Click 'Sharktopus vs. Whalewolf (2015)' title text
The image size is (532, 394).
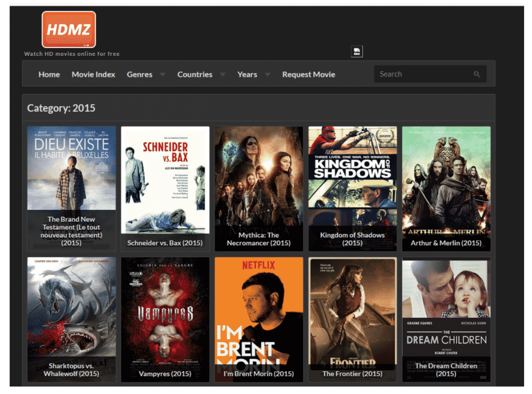[x=71, y=370]
